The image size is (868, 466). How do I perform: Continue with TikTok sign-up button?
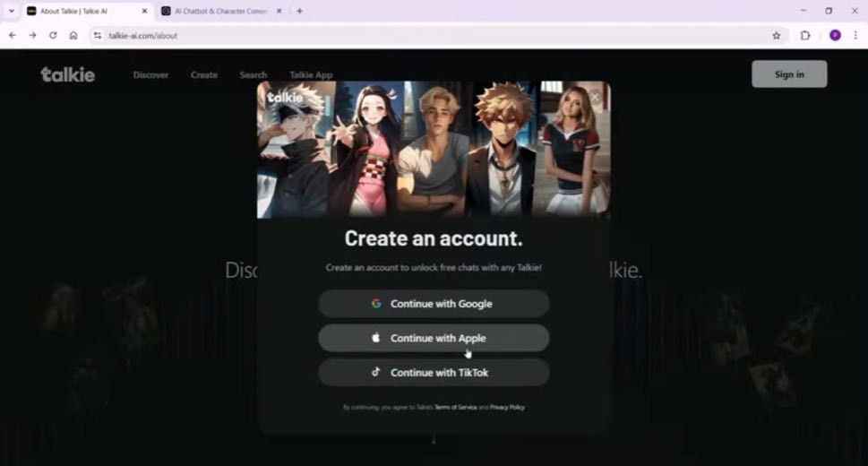click(434, 373)
